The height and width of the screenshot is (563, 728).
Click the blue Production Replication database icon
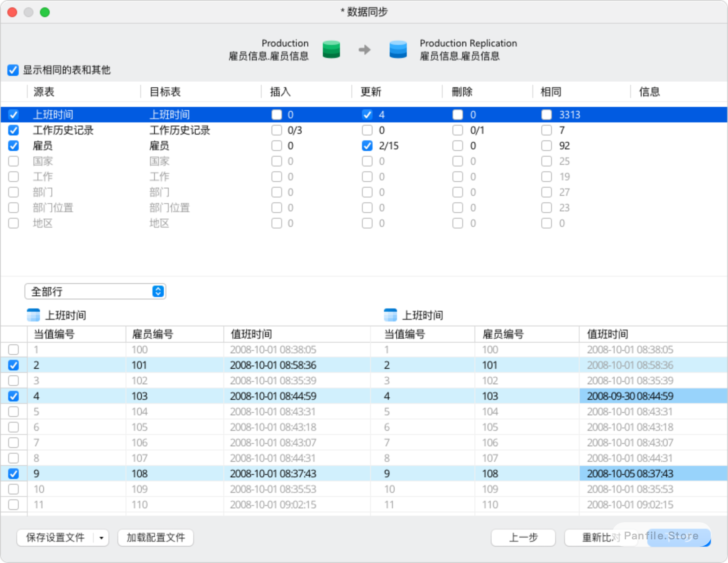[398, 49]
